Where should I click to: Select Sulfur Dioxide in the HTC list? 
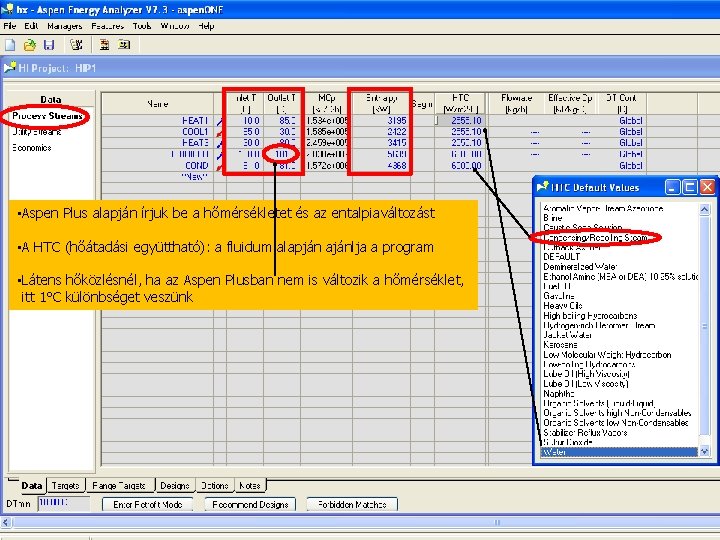(x=568, y=442)
